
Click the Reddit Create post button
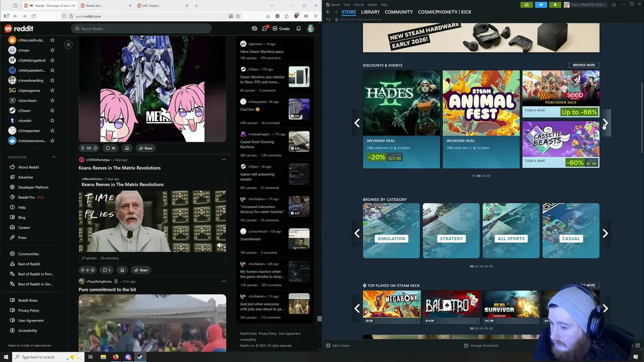coord(282,29)
